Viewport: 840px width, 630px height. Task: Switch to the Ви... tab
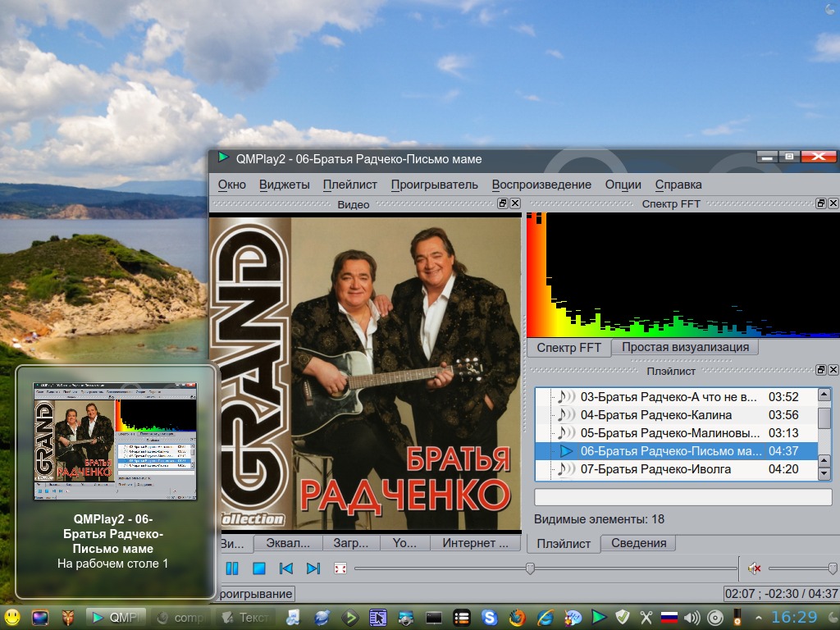pyautogui.click(x=236, y=544)
